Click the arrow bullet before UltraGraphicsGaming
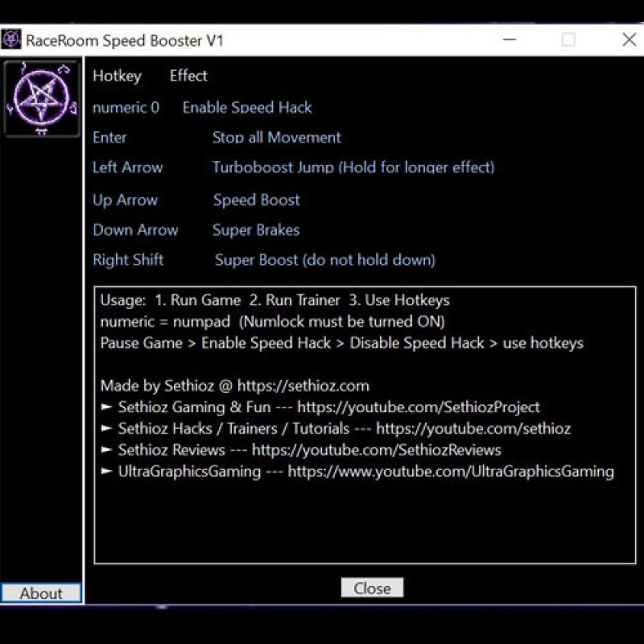 106,471
